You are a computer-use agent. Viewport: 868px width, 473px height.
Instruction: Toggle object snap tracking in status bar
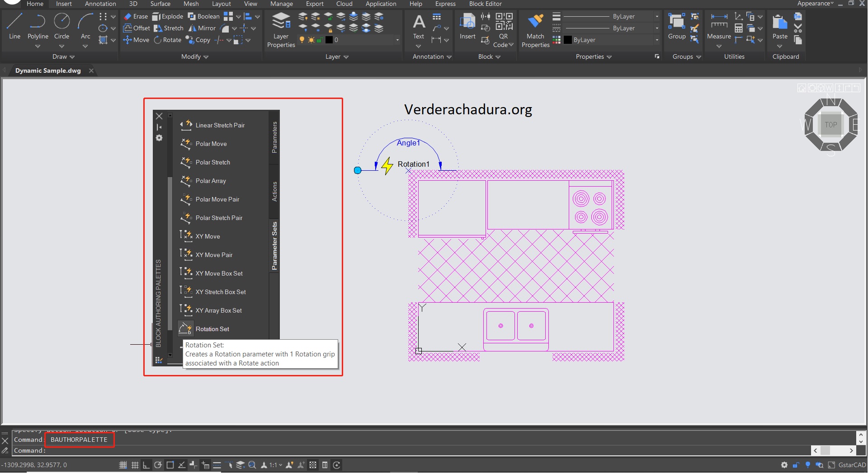point(181,465)
